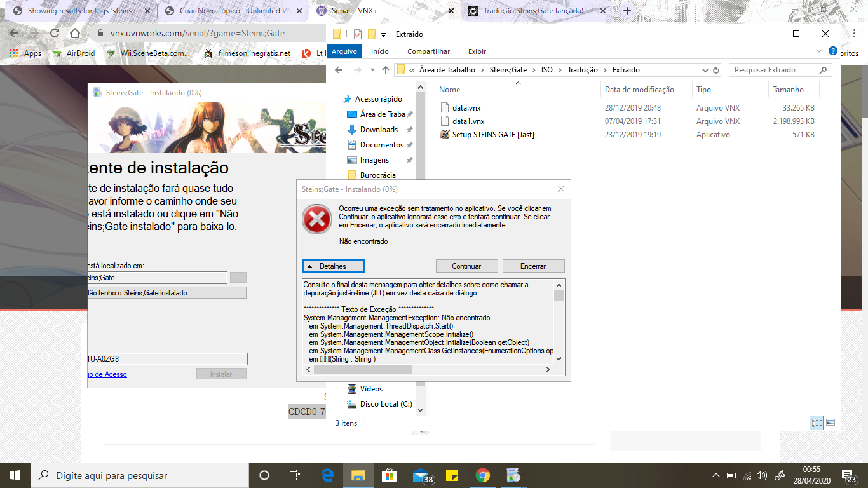This screenshot has height=488, width=868.
Task: Click the exception details horizontal scrollbar
Action: click(428, 369)
